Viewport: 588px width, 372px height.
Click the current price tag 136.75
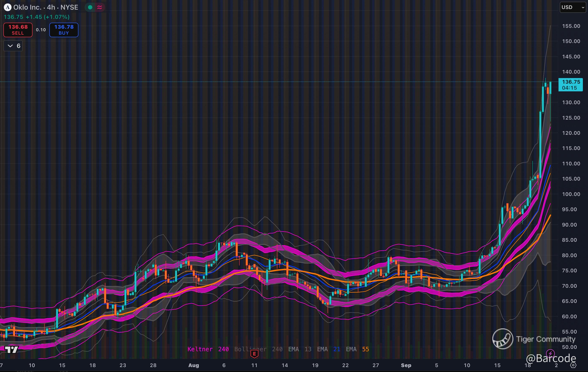[570, 84]
